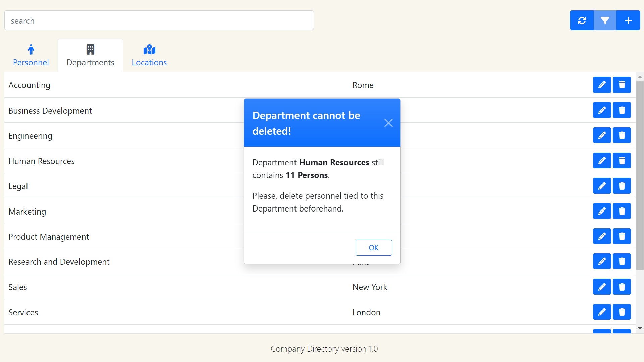The width and height of the screenshot is (644, 362).
Task: Click inside the search input field
Action: point(159,20)
